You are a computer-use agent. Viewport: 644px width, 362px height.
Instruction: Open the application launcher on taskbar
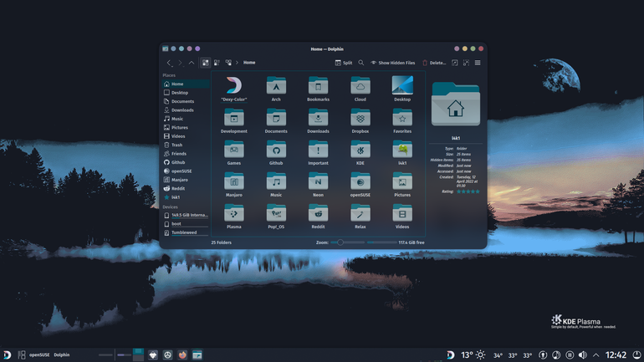coord(7,354)
